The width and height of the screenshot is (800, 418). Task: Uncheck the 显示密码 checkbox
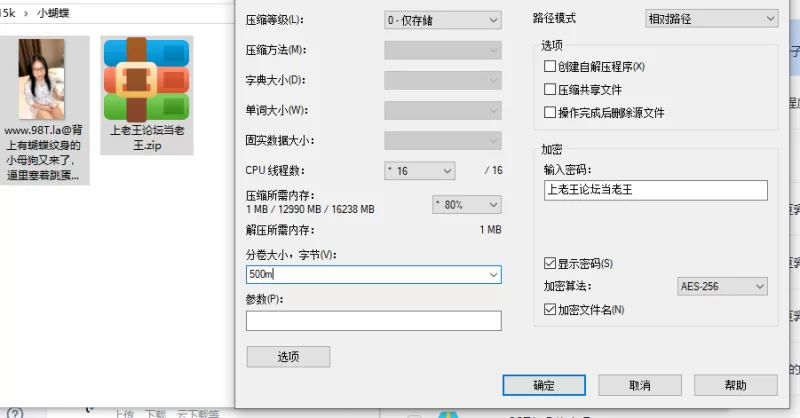[x=549, y=264]
